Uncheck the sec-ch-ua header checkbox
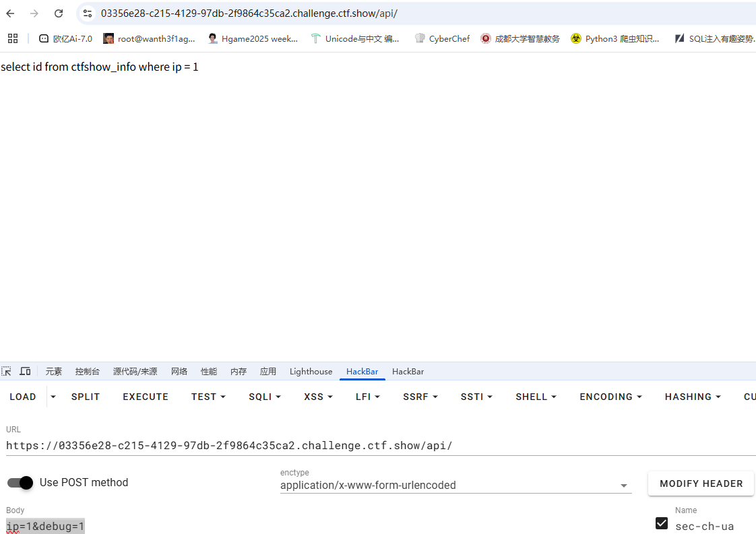Screen dimensions: 756x534 click(662, 523)
